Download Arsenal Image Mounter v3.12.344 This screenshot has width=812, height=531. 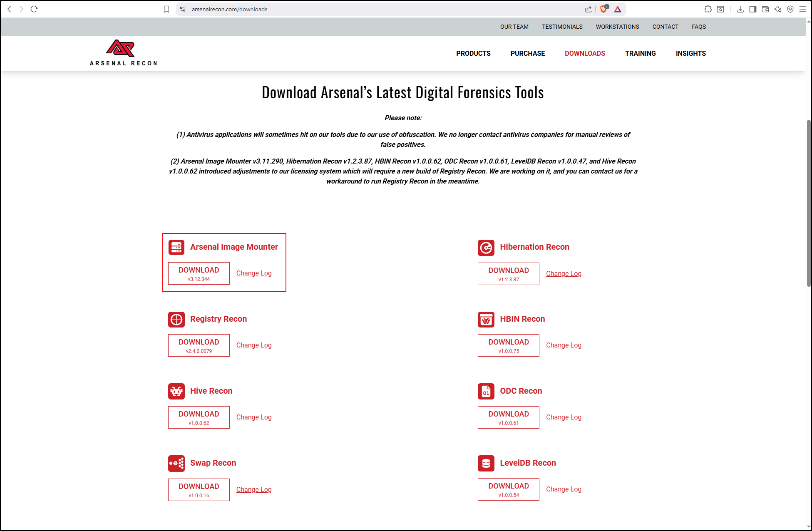click(199, 273)
